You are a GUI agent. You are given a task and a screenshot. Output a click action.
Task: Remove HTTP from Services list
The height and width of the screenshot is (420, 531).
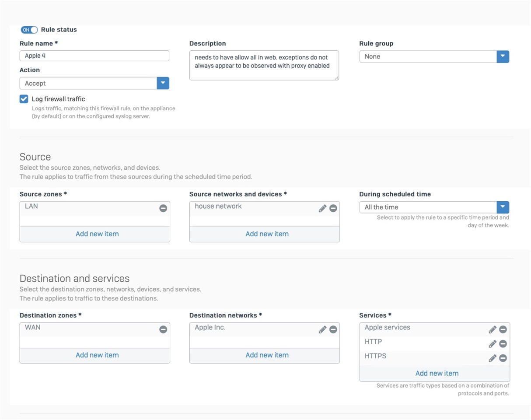point(503,344)
